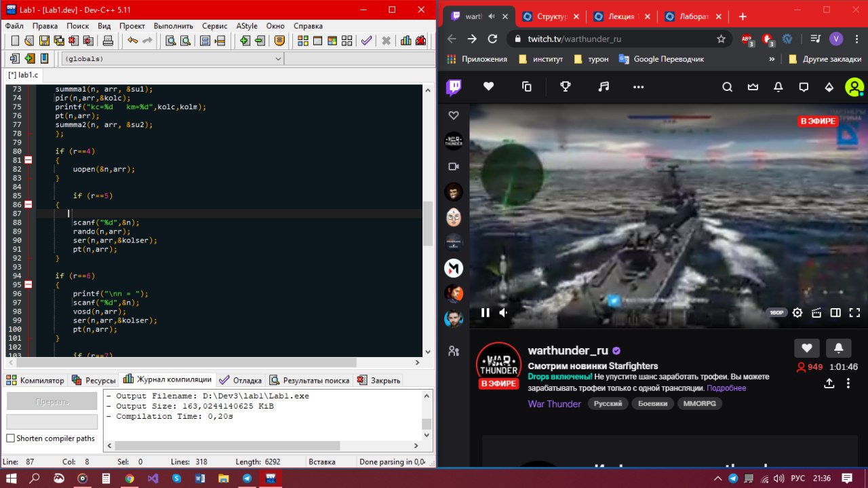
Task: Toggle fullscreen in Twitch player
Action: [854, 312]
